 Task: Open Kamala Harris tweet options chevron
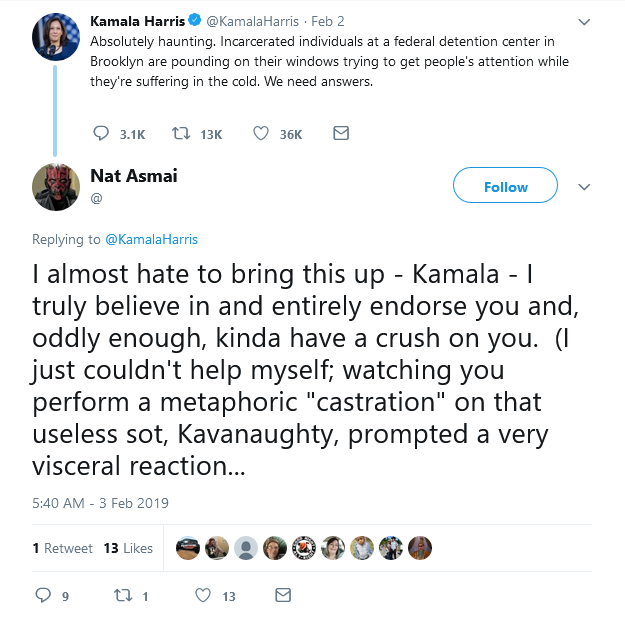point(585,21)
